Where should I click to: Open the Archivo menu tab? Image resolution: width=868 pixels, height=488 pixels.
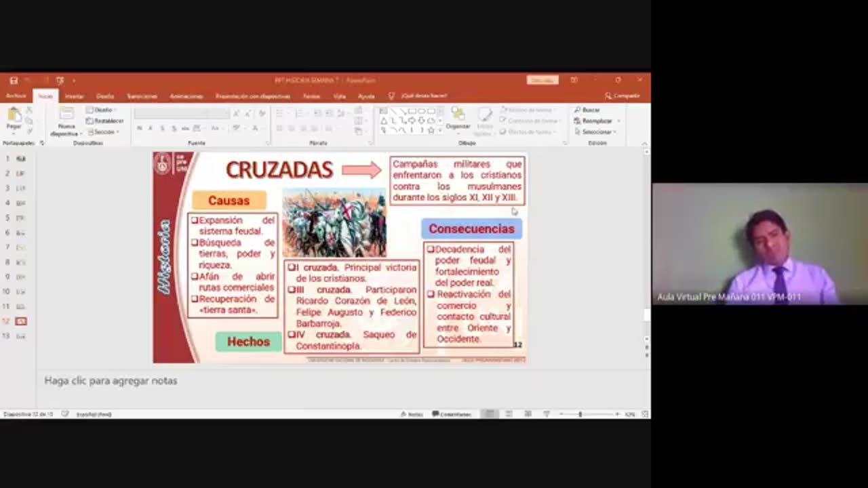[16, 96]
